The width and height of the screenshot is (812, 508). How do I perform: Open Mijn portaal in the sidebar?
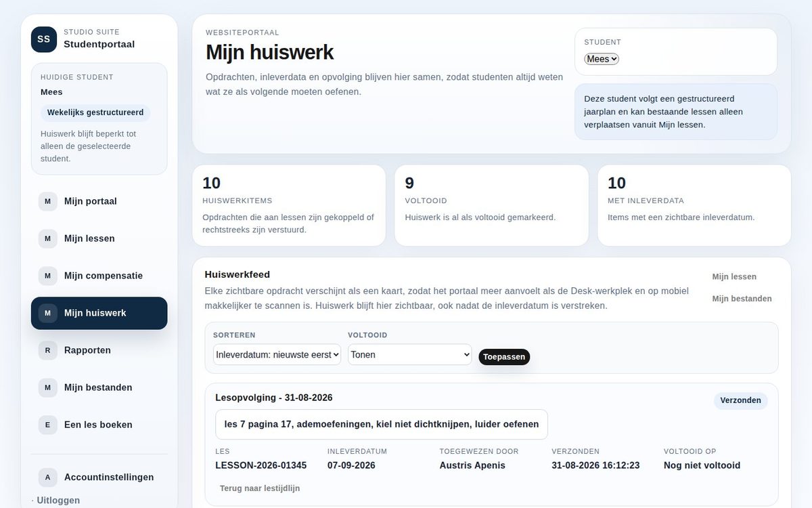99,201
